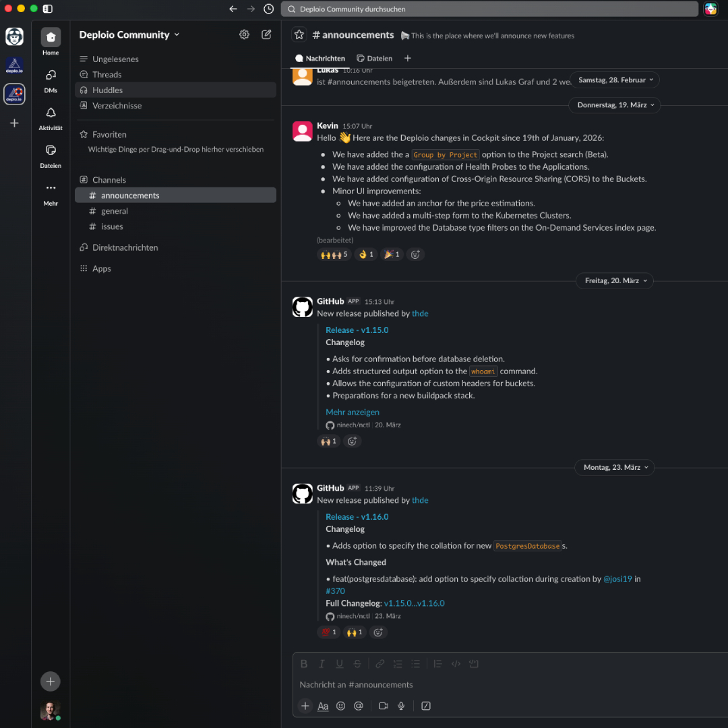728x728 pixels.
Task: Open DMs in the sidebar
Action: tap(51, 81)
